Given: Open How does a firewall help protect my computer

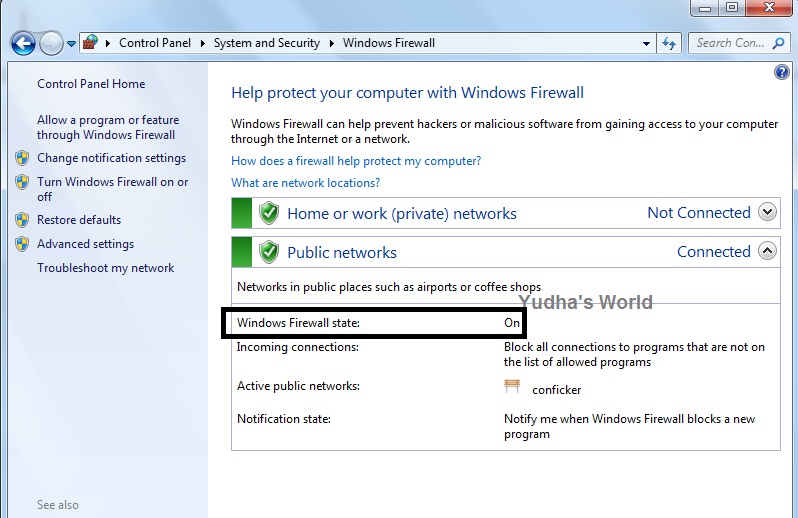Looking at the screenshot, I should point(356,161).
